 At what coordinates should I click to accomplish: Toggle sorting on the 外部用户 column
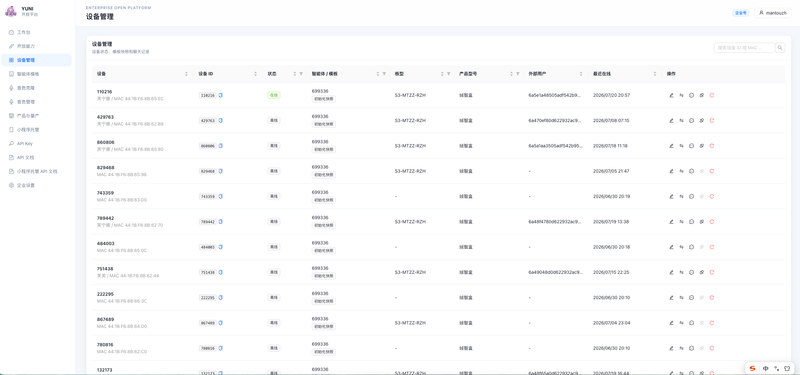tap(581, 74)
